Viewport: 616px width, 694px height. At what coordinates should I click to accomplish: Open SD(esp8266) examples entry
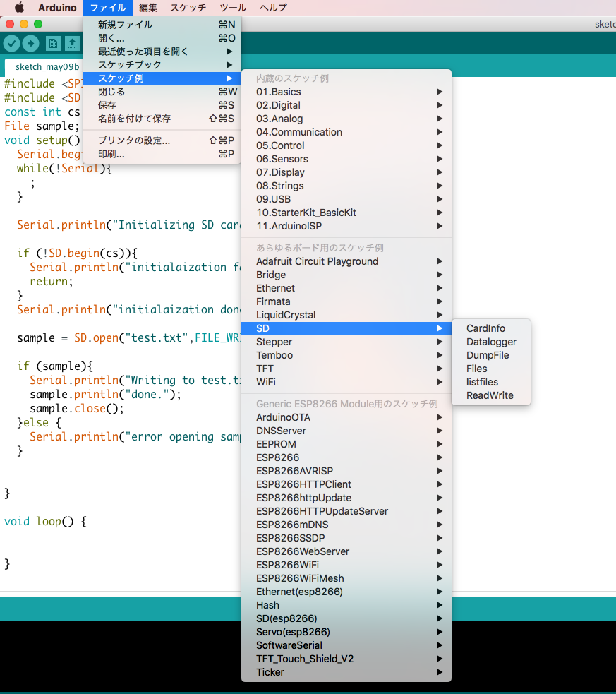tap(346, 618)
